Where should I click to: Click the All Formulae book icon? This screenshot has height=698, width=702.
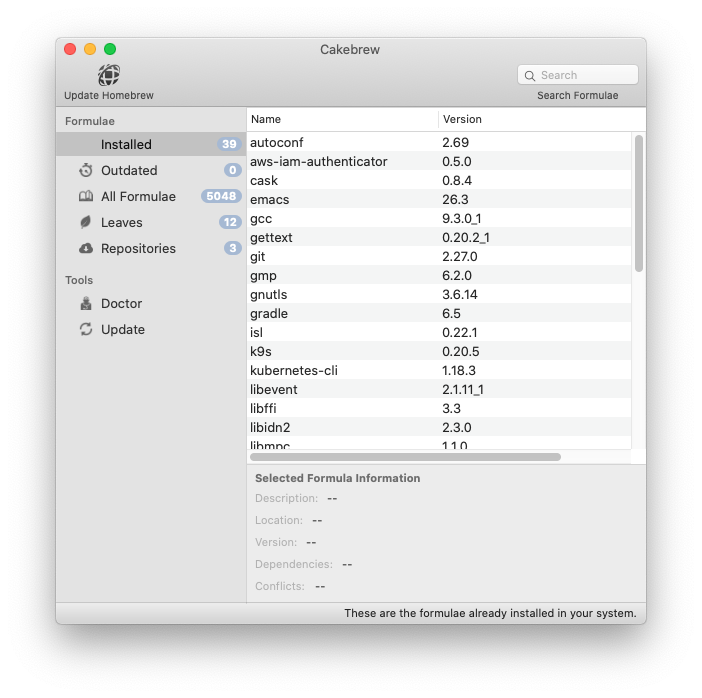(86, 196)
